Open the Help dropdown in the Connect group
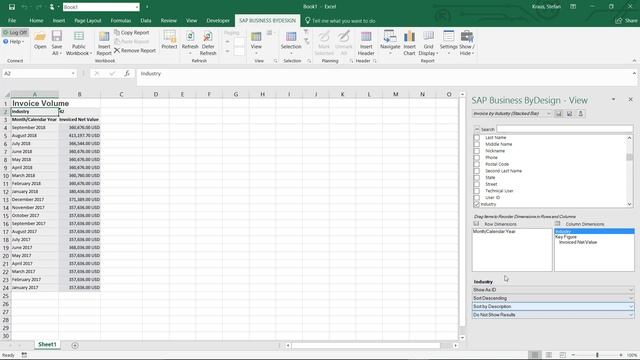The image size is (640, 360). [x=14, y=42]
